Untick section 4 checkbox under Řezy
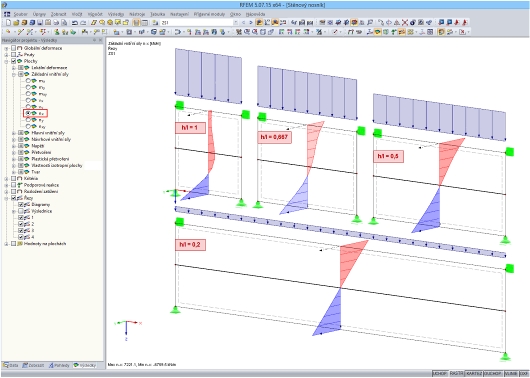This screenshot has height=378, width=530. tap(21, 237)
